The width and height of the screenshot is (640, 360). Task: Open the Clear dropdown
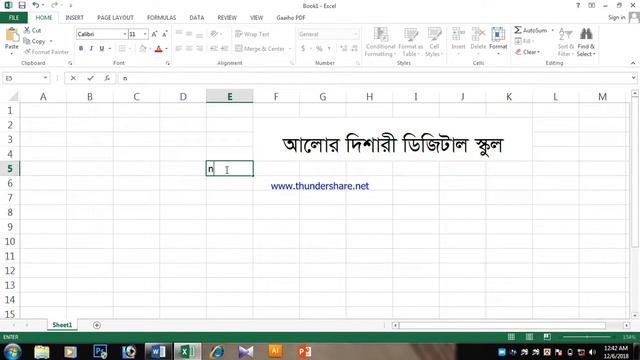[528, 52]
